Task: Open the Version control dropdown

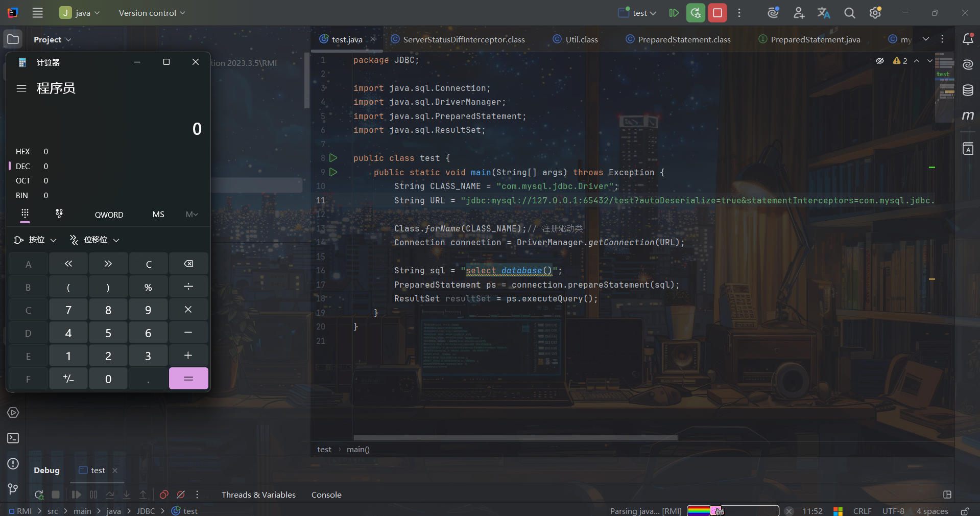Action: pos(152,13)
